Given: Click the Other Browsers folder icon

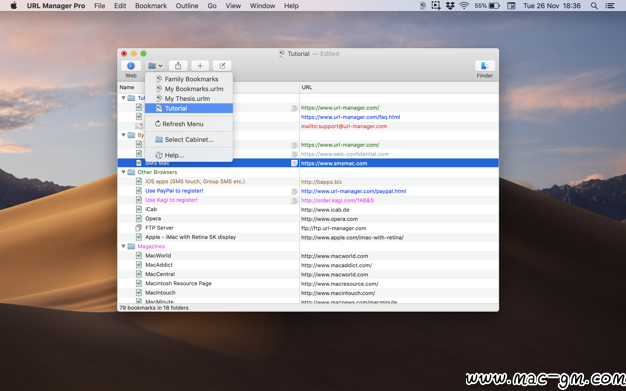Looking at the screenshot, I should 131,172.
